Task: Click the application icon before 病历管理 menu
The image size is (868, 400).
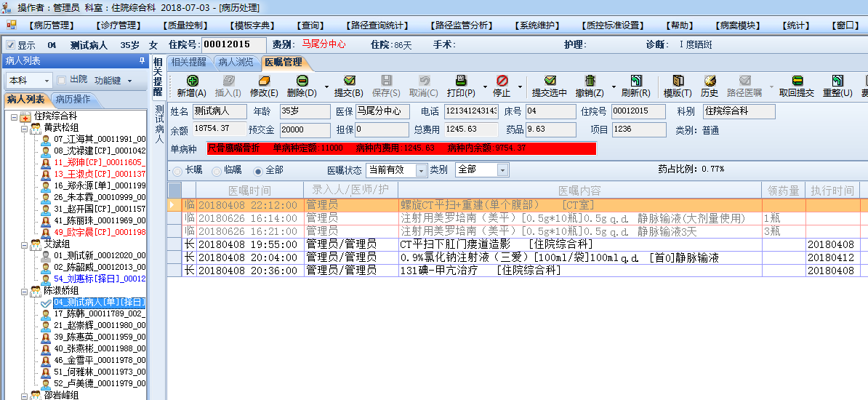Action: coord(12,25)
